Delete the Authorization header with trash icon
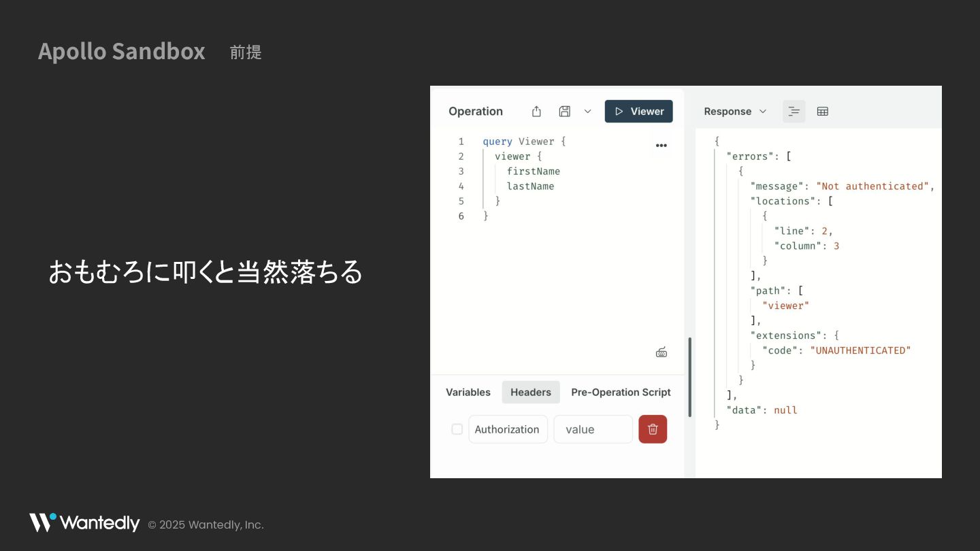This screenshot has height=551, width=980. pyautogui.click(x=653, y=429)
